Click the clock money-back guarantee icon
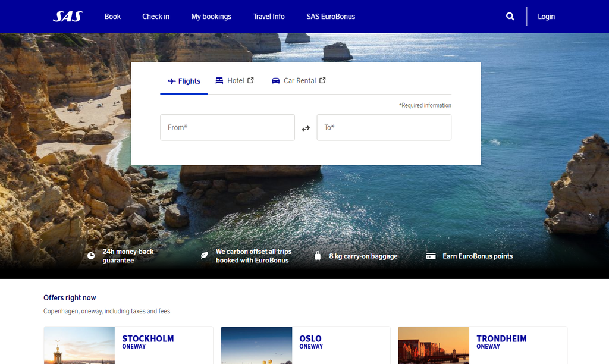Screen dimensions: 609x364 coord(91,256)
